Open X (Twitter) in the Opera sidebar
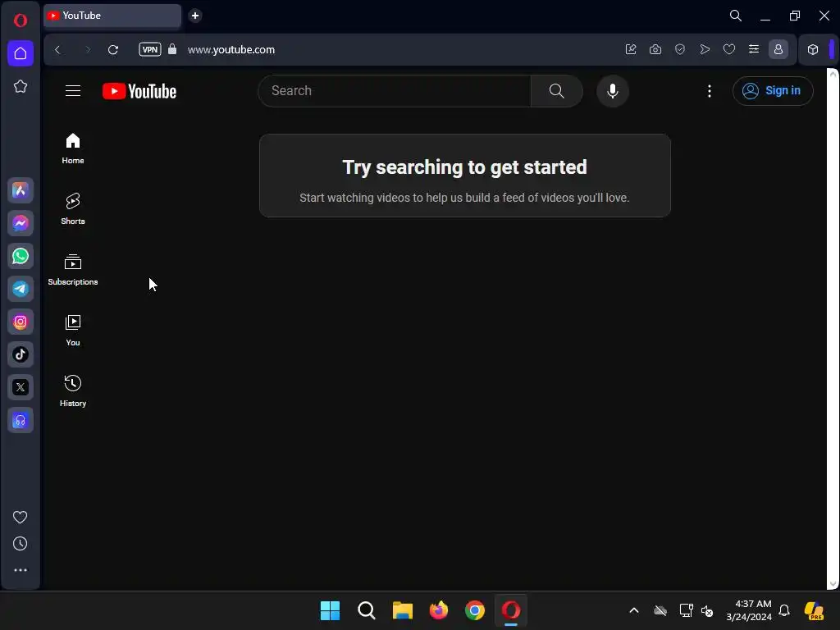This screenshot has width=840, height=630. click(x=21, y=387)
